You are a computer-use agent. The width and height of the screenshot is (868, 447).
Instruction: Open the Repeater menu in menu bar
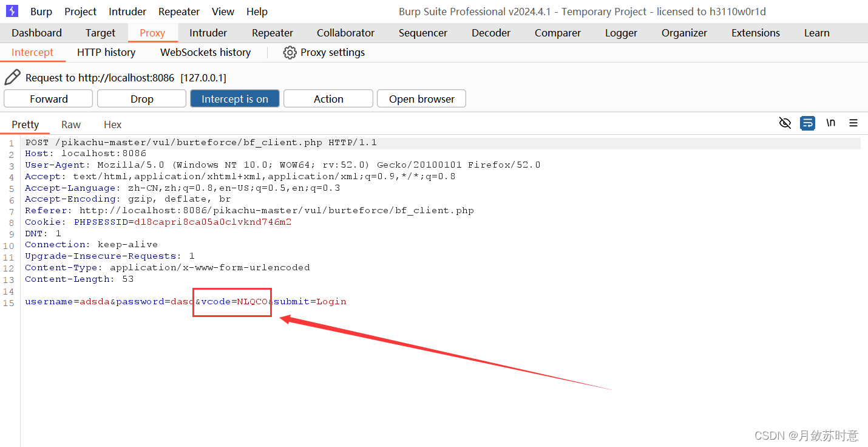click(179, 12)
